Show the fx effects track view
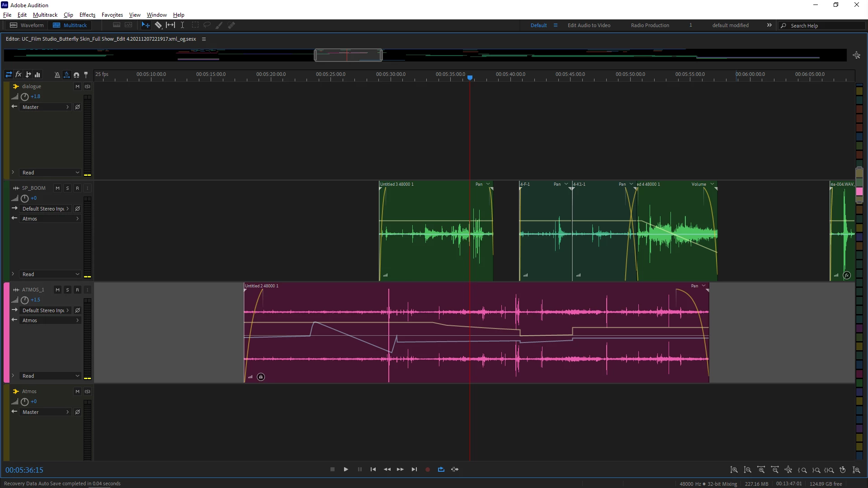This screenshot has height=488, width=868. pos(19,75)
